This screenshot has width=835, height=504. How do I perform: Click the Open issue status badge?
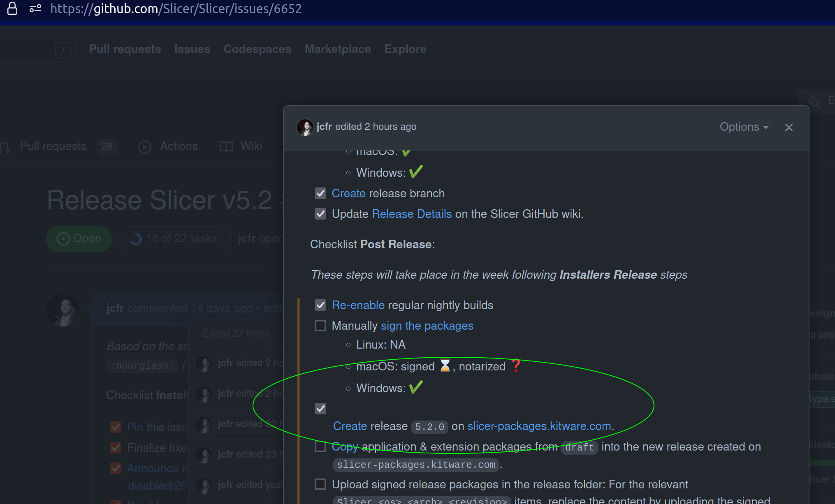pos(79,239)
